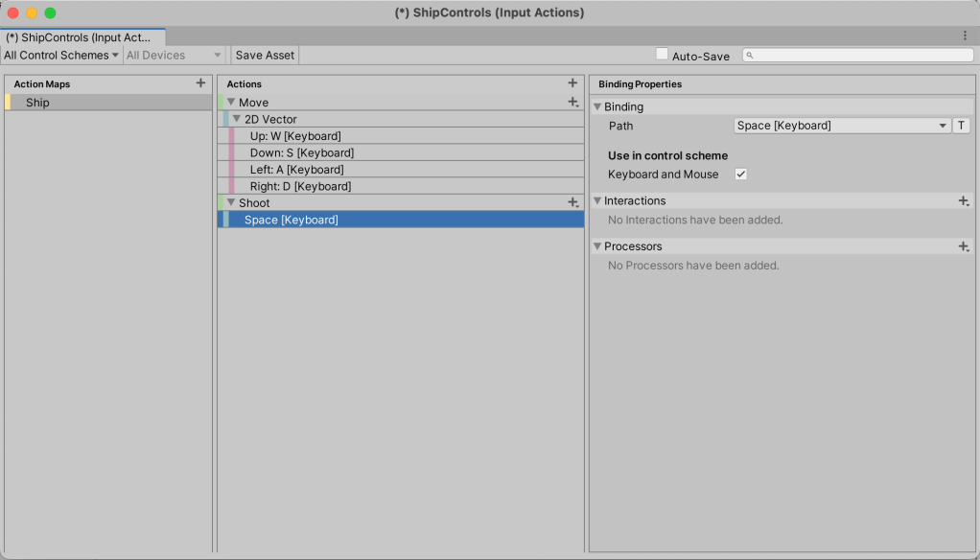Collapse the Binding section
The width and height of the screenshot is (980, 560).
(x=597, y=106)
